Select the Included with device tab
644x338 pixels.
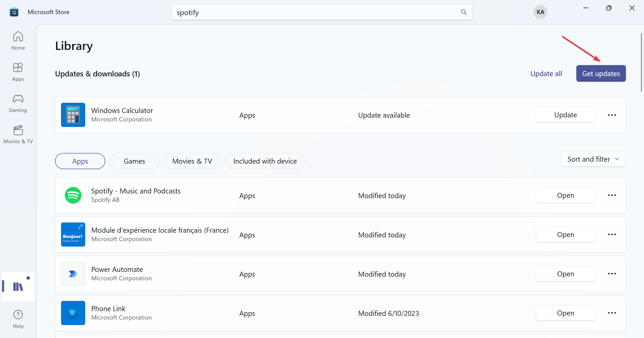click(265, 161)
